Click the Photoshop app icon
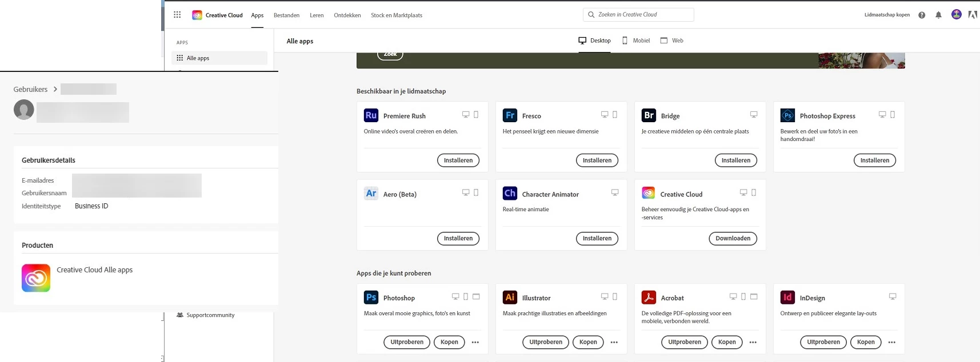The width and height of the screenshot is (980, 362). point(371,297)
